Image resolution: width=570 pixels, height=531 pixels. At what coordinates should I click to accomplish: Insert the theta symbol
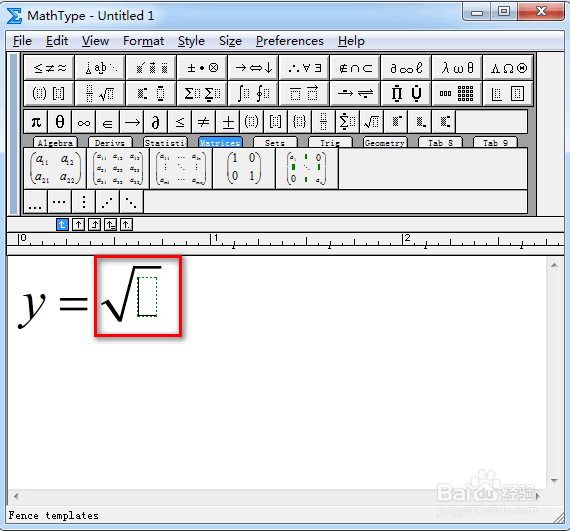coord(60,122)
